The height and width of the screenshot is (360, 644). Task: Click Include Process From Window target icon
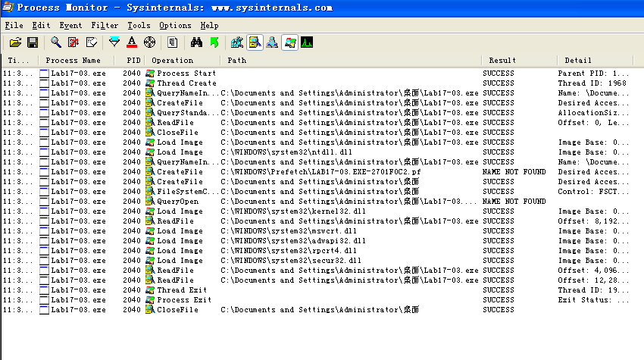[149, 42]
